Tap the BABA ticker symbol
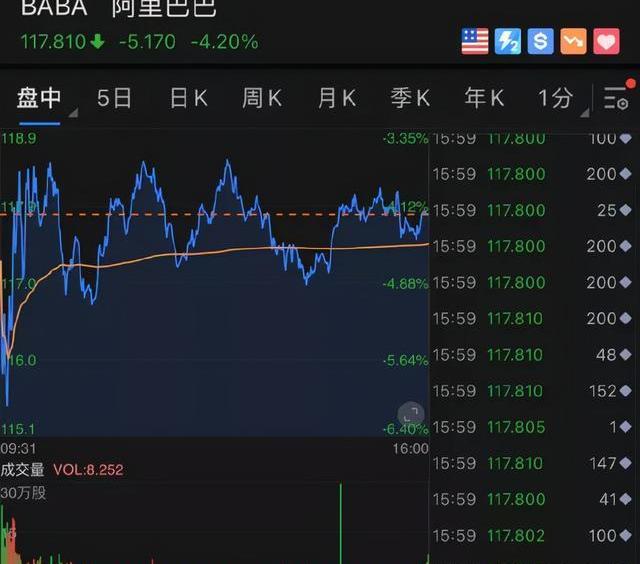 54,8
